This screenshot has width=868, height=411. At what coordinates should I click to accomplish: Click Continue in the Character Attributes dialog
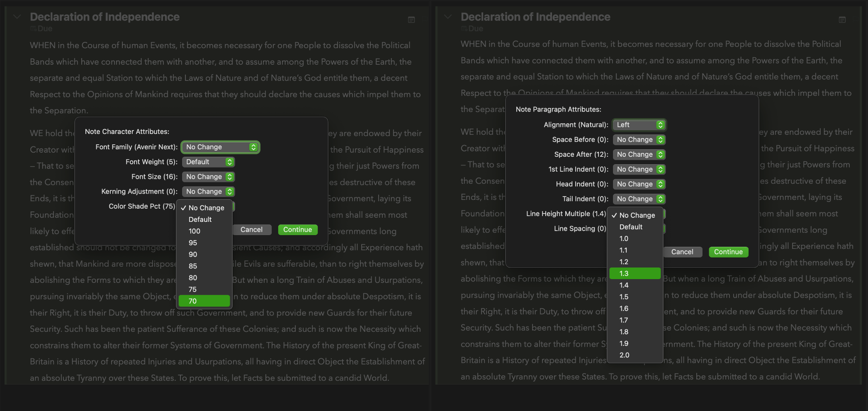pyautogui.click(x=298, y=229)
